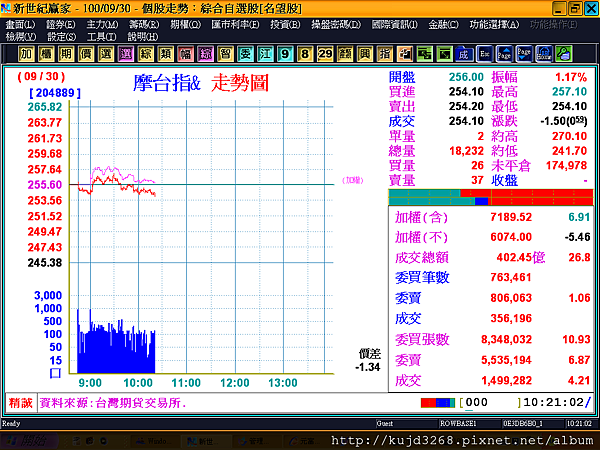Open the 主力(M) menu

coord(102,24)
